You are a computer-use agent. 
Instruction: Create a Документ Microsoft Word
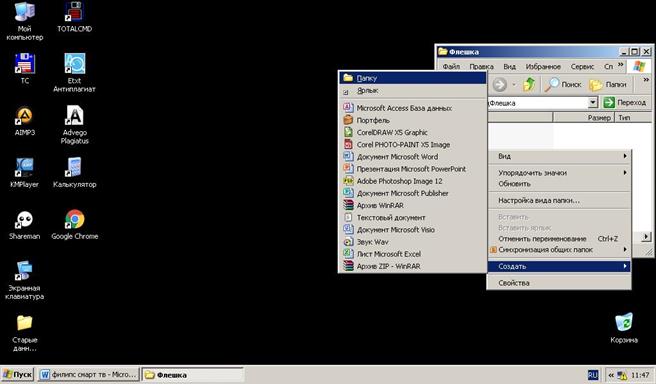click(x=412, y=156)
